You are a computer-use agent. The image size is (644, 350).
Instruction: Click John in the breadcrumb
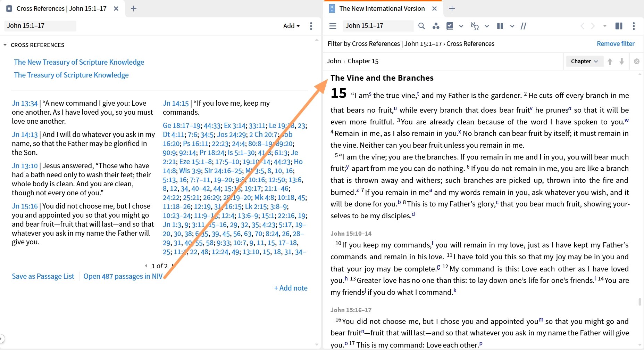pyautogui.click(x=334, y=61)
